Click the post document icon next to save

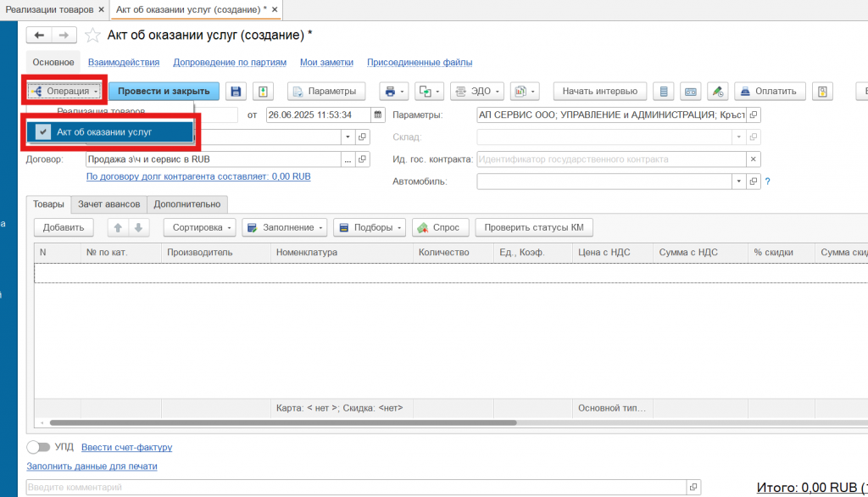point(263,92)
